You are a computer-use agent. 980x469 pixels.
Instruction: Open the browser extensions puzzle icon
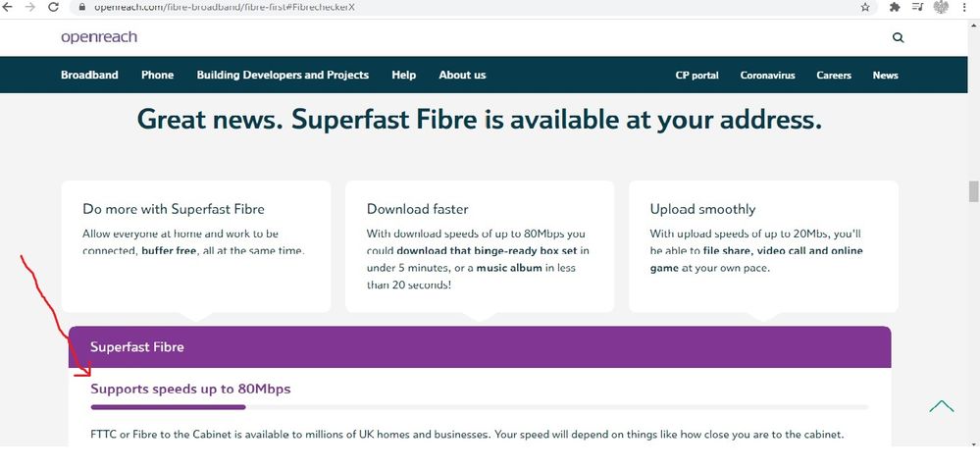[x=895, y=7]
